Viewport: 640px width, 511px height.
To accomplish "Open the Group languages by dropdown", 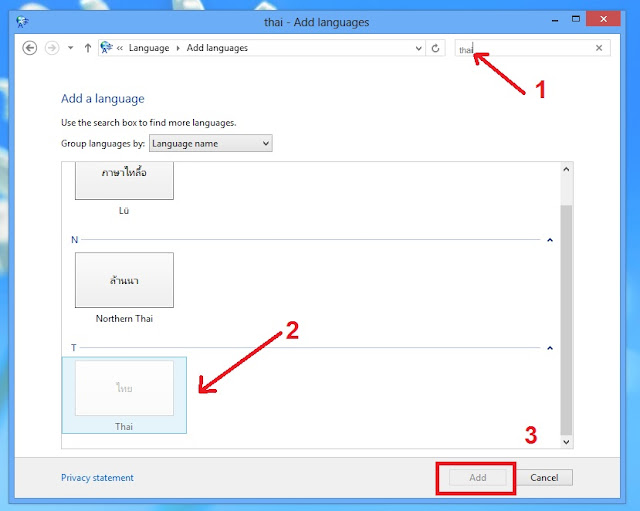I will pos(211,144).
